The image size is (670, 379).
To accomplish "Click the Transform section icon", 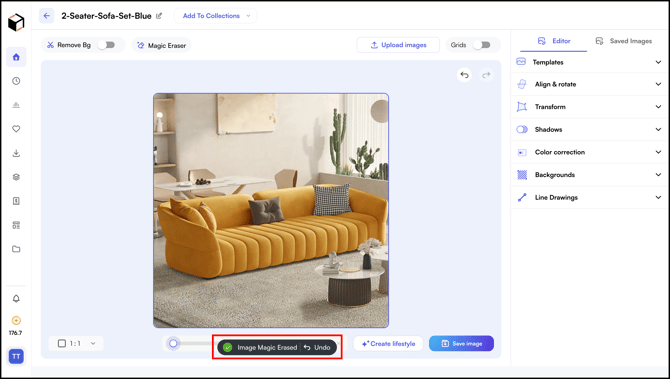I will click(x=522, y=107).
